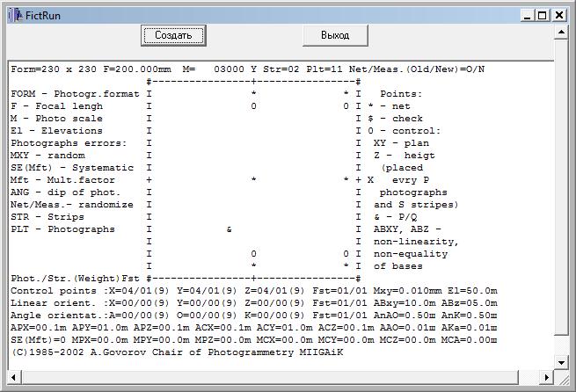Click 'Net/Meas.- randomize' line
Viewport: 576px width, 392px height.
pyautogui.click(x=72, y=205)
